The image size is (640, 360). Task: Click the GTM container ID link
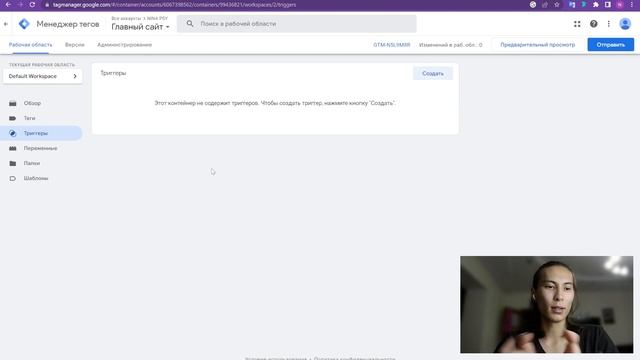point(391,45)
